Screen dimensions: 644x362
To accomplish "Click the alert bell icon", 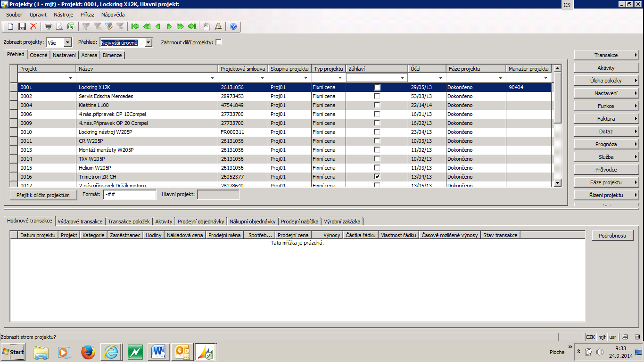I will coord(218,26).
